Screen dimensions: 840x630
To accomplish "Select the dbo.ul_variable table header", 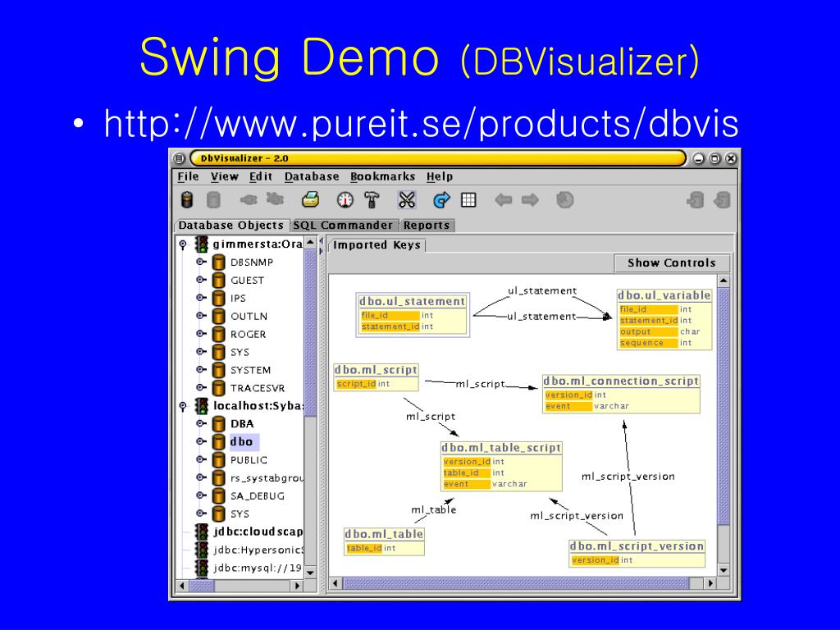I will click(664, 295).
